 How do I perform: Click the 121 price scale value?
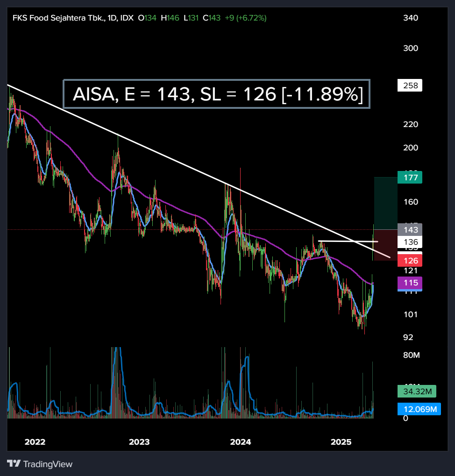(411, 271)
